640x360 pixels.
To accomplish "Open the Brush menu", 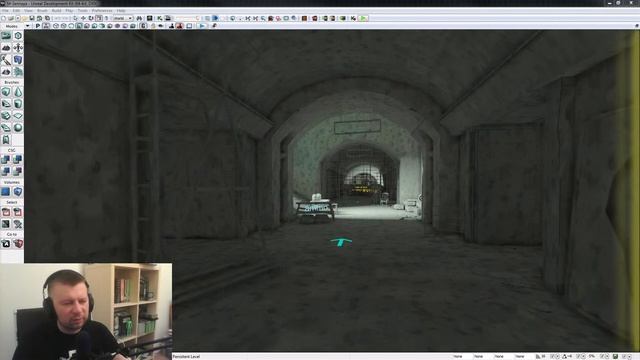I will 42,11.
